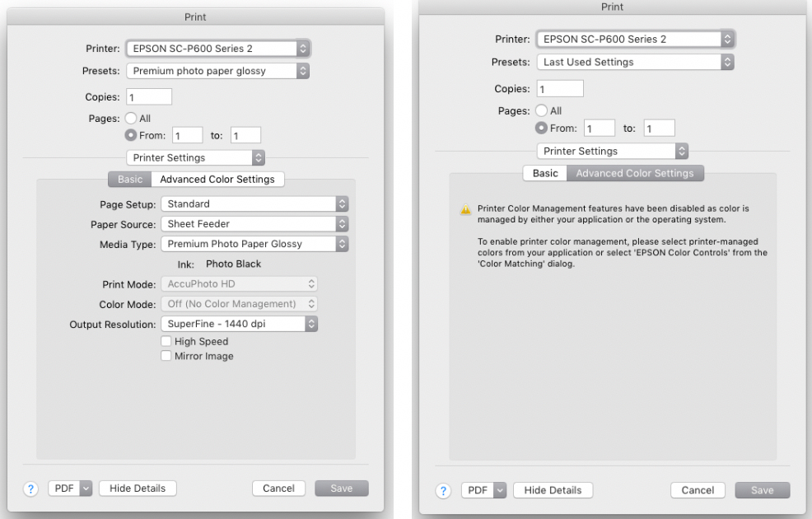Click From page field in right dialog
Image resolution: width=812 pixels, height=519 pixels.
pos(600,128)
